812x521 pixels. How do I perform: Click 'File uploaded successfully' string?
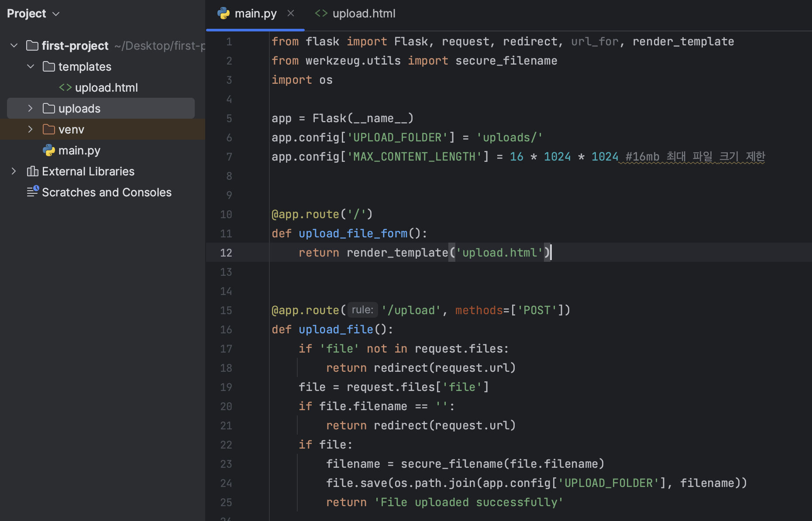tap(469, 502)
